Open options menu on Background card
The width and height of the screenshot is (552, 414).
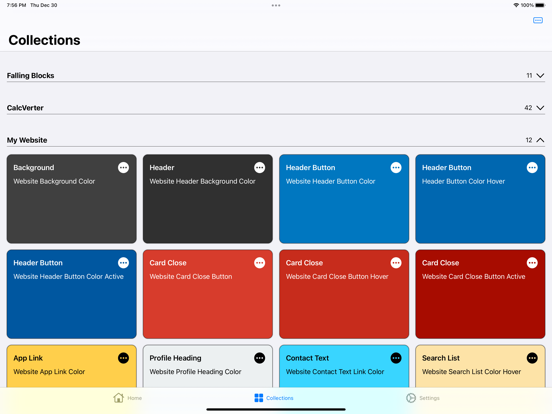pyautogui.click(x=123, y=168)
